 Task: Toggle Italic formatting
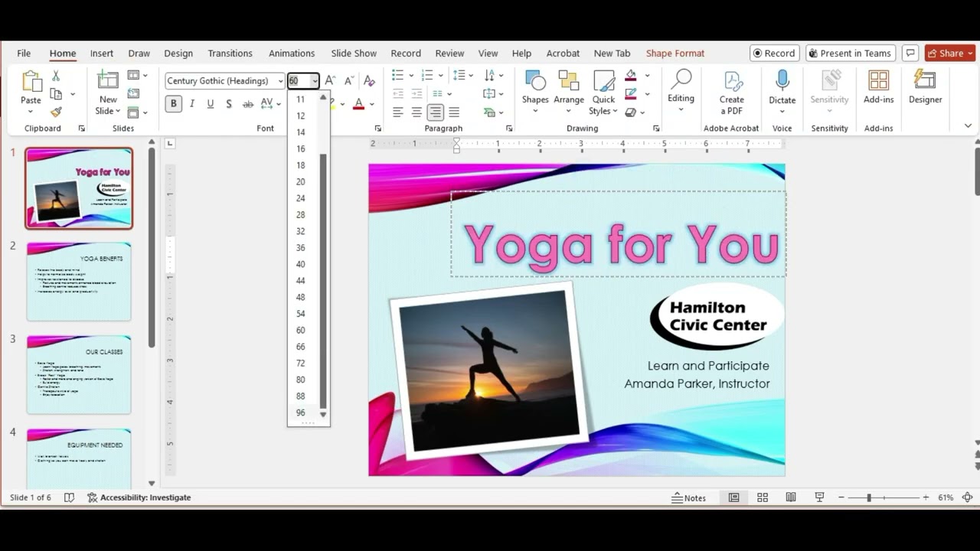[x=192, y=104]
